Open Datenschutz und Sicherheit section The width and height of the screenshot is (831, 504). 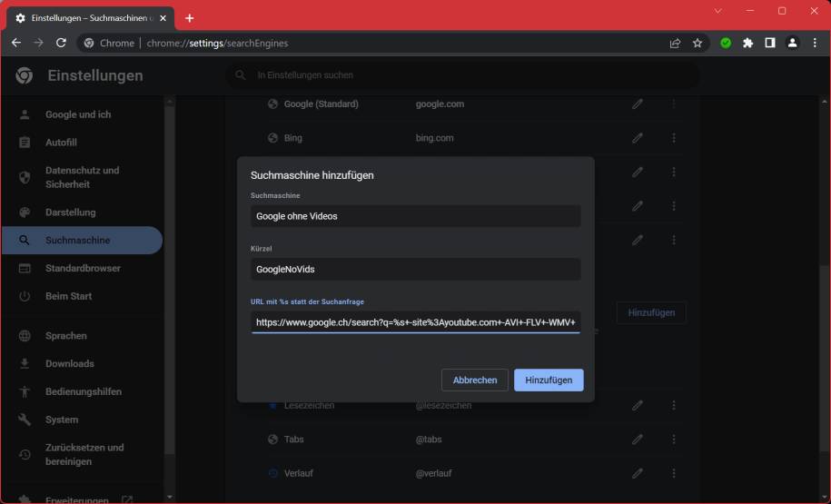pyautogui.click(x=82, y=177)
